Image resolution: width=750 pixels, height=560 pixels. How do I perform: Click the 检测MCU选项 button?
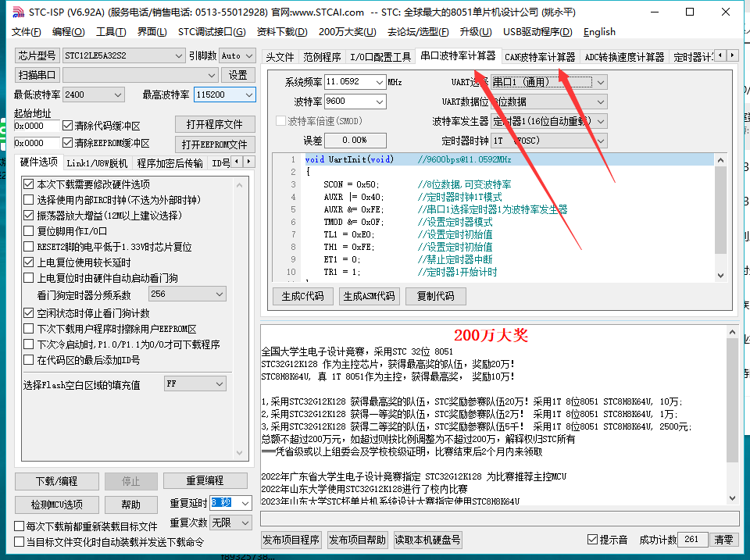[57, 505]
